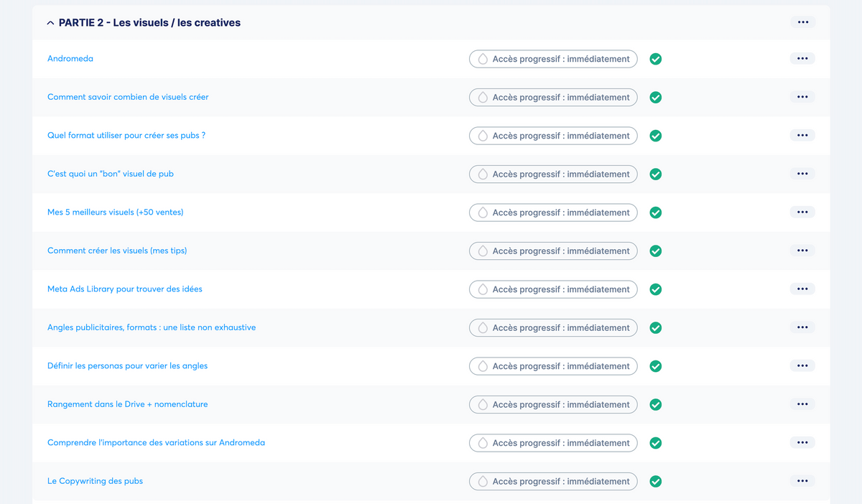Viewport: 862px width, 504px height.
Task: Change progressive access for 'Quel format utiliser'
Action: (x=553, y=136)
